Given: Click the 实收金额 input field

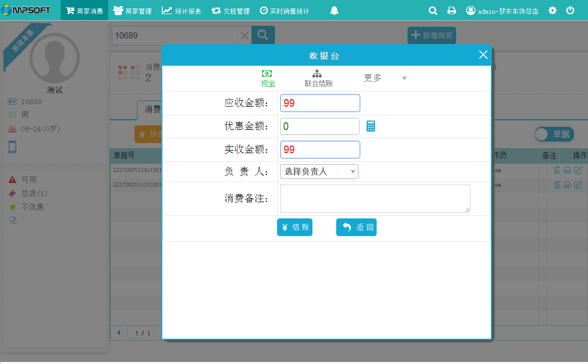Looking at the screenshot, I should [320, 150].
